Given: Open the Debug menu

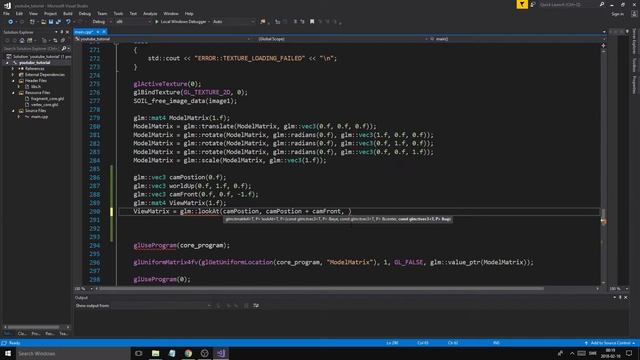Looking at the screenshot, I should click(84, 13).
